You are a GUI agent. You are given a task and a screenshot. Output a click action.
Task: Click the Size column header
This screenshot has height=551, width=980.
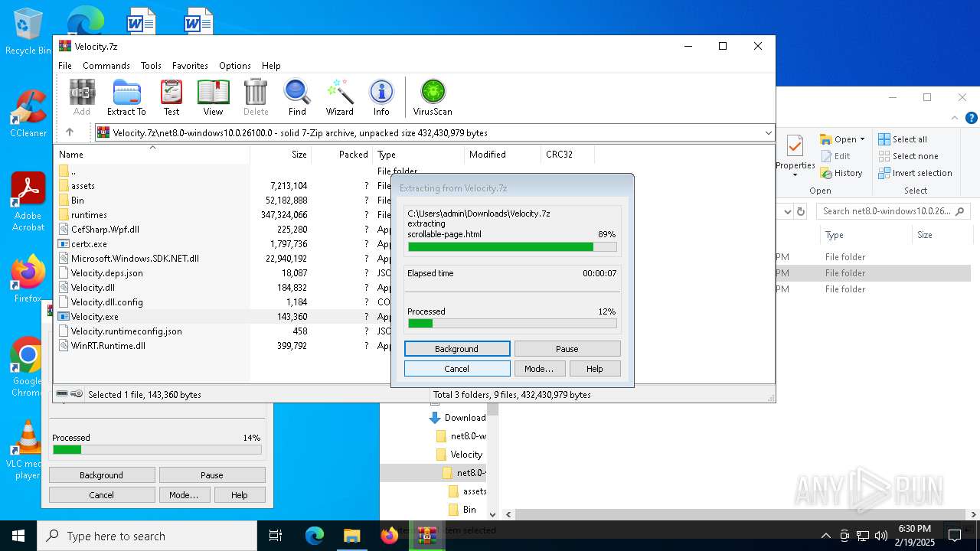280,155
